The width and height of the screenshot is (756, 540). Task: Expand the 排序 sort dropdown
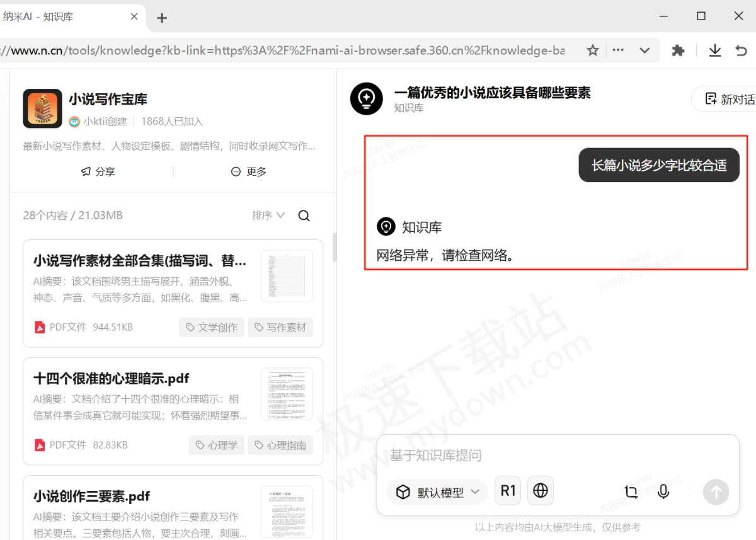coord(268,215)
